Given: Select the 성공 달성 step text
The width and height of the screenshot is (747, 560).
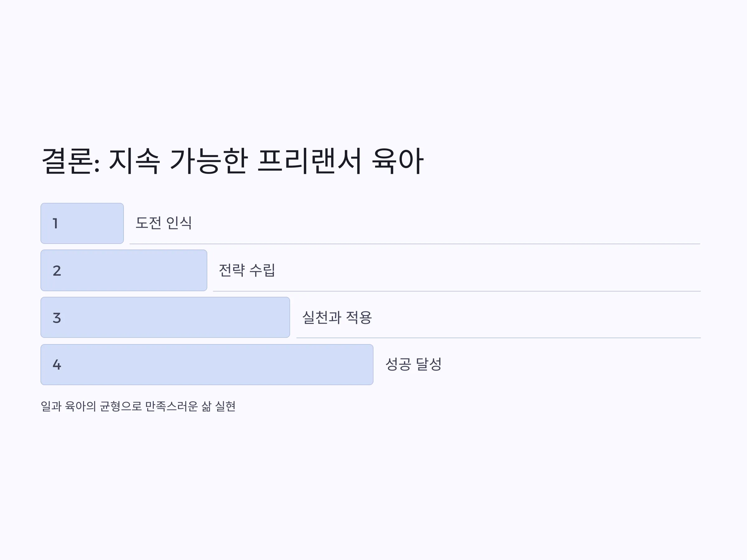Looking at the screenshot, I should click(414, 364).
